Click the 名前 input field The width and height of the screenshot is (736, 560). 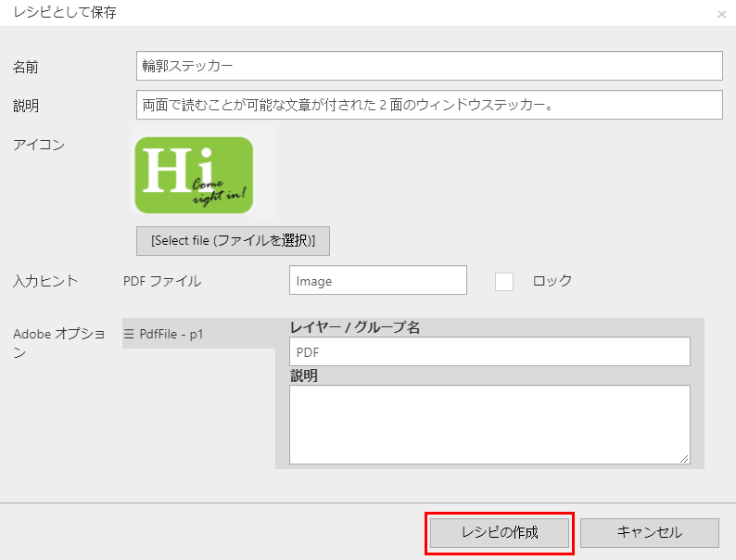(x=429, y=66)
